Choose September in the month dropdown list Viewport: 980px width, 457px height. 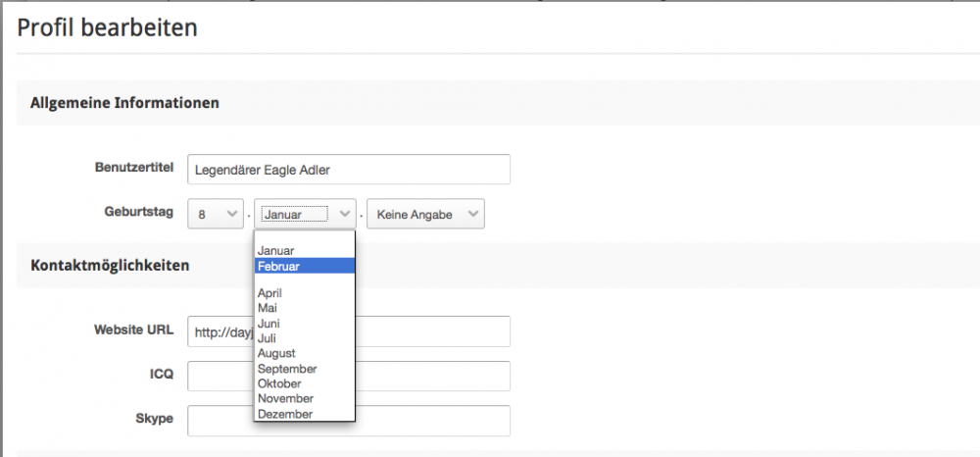(x=304, y=369)
